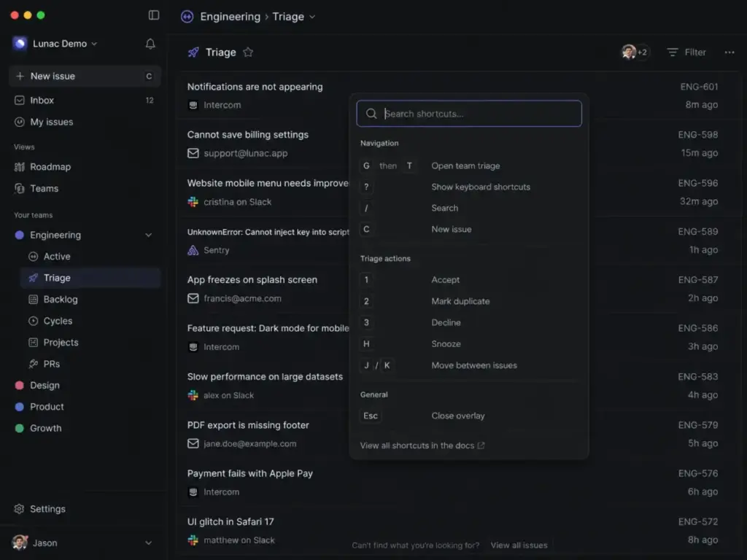
Task: Click the ENG-601 issue ID
Action: (699, 87)
